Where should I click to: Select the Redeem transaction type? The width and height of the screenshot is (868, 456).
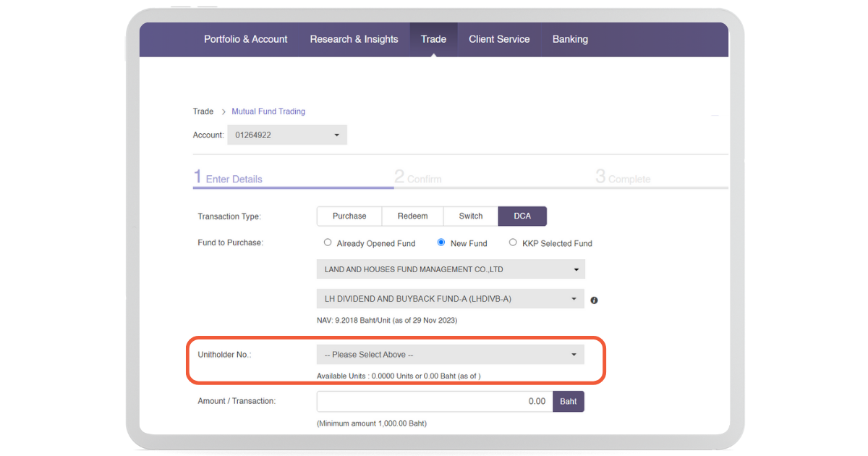coord(412,216)
